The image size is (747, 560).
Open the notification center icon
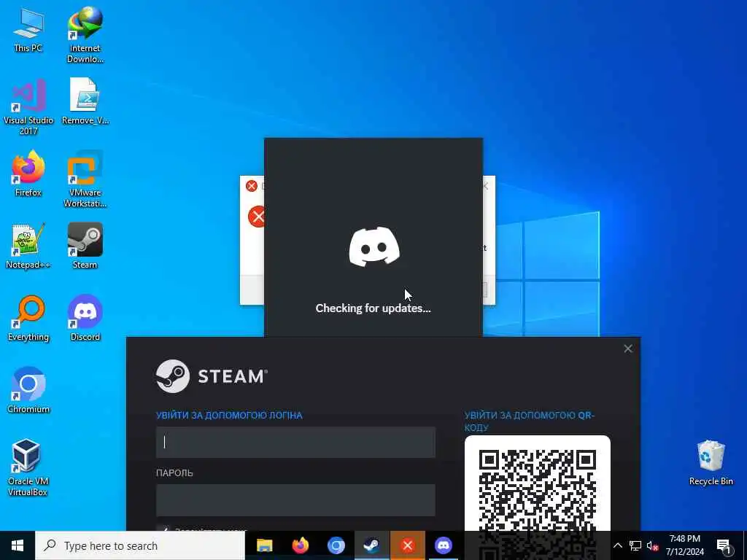pos(724,546)
